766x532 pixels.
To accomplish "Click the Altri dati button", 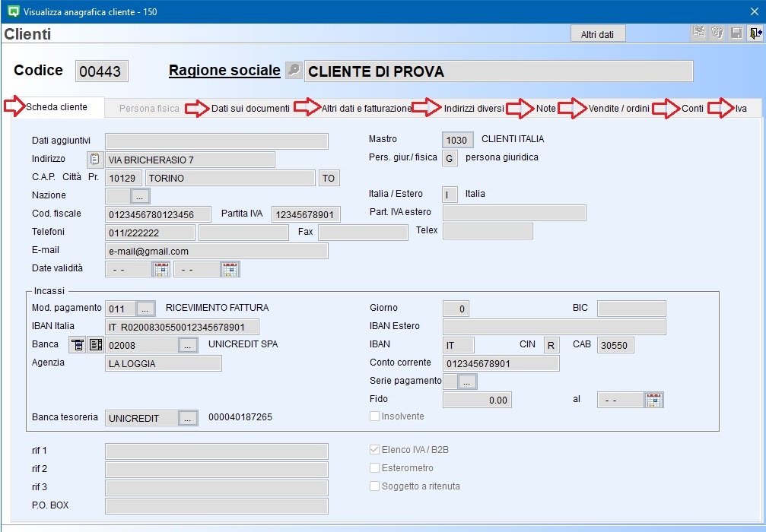I will point(597,34).
